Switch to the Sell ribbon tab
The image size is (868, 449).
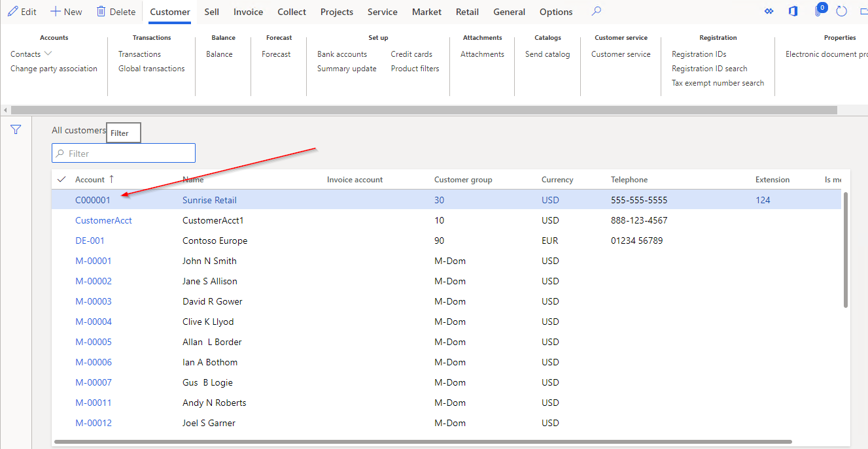[x=211, y=11]
